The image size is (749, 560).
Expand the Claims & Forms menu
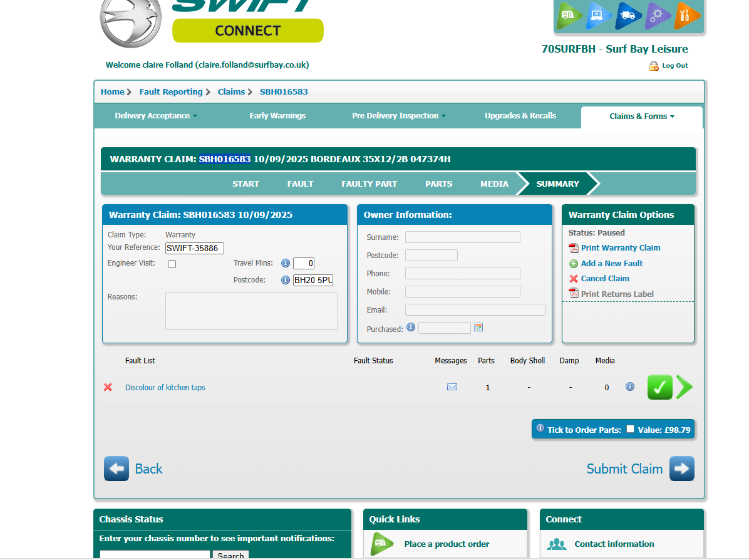click(641, 117)
